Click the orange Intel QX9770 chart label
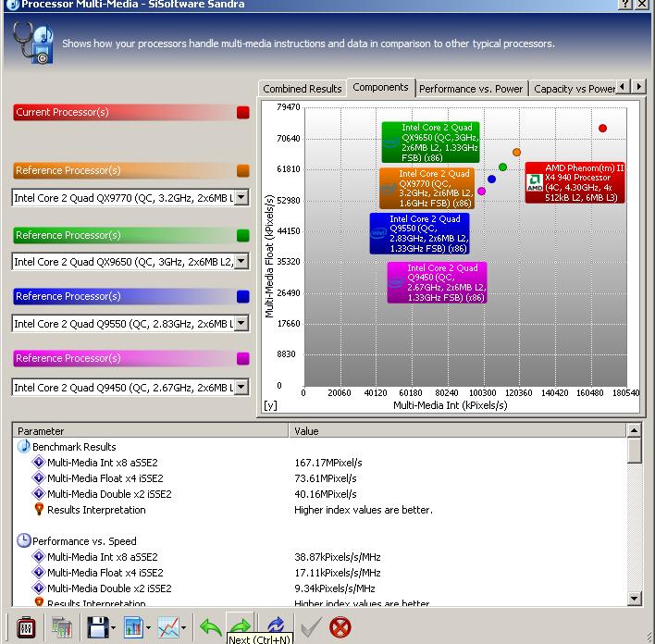Image resolution: width=655 pixels, height=644 pixels. coord(426,188)
